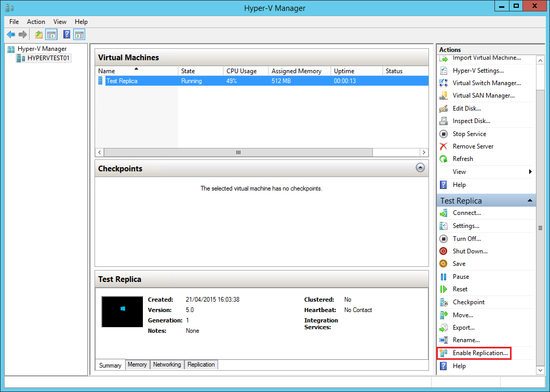This screenshot has height=392, width=550.
Task: Click the Running state cell
Action: [192, 81]
